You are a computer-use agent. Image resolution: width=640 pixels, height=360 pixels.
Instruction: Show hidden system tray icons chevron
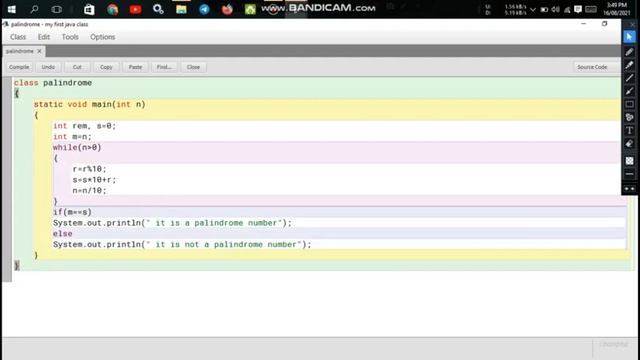point(533,9)
